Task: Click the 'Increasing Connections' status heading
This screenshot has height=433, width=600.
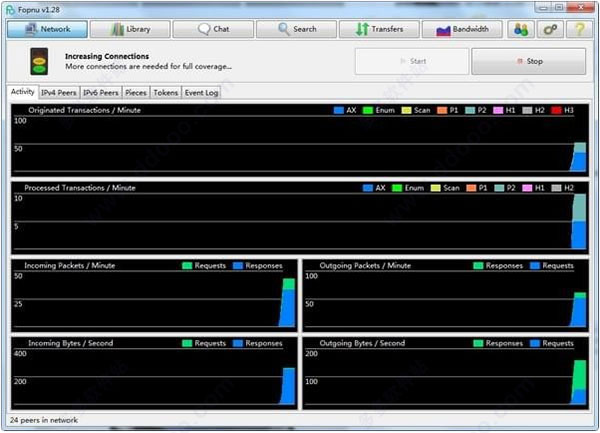Action: pyautogui.click(x=107, y=56)
